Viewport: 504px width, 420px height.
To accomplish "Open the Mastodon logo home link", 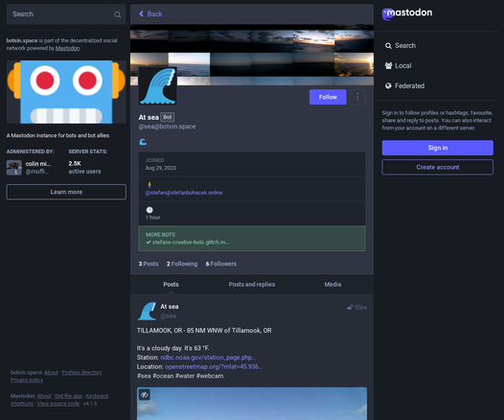I will click(407, 13).
